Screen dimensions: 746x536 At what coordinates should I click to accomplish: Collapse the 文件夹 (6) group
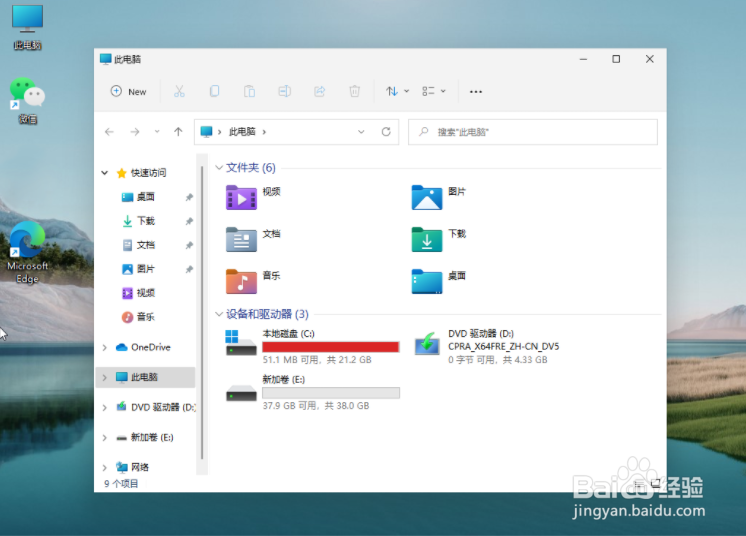[219, 167]
